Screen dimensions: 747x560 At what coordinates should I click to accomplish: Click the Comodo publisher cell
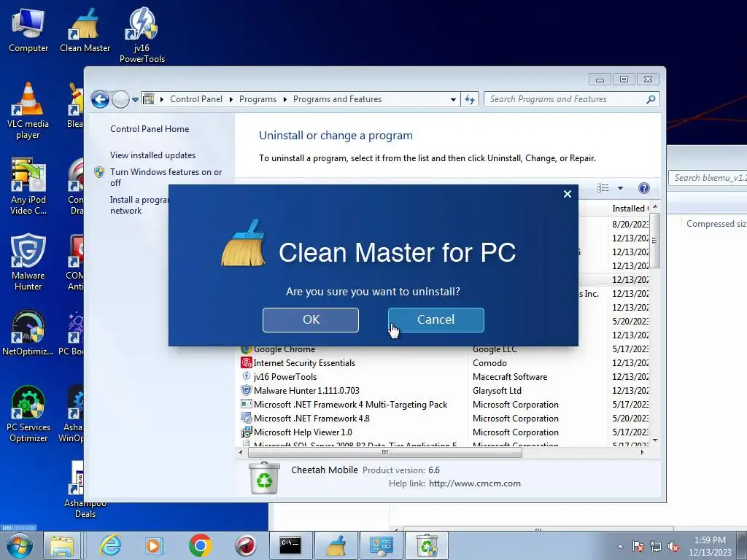click(489, 363)
